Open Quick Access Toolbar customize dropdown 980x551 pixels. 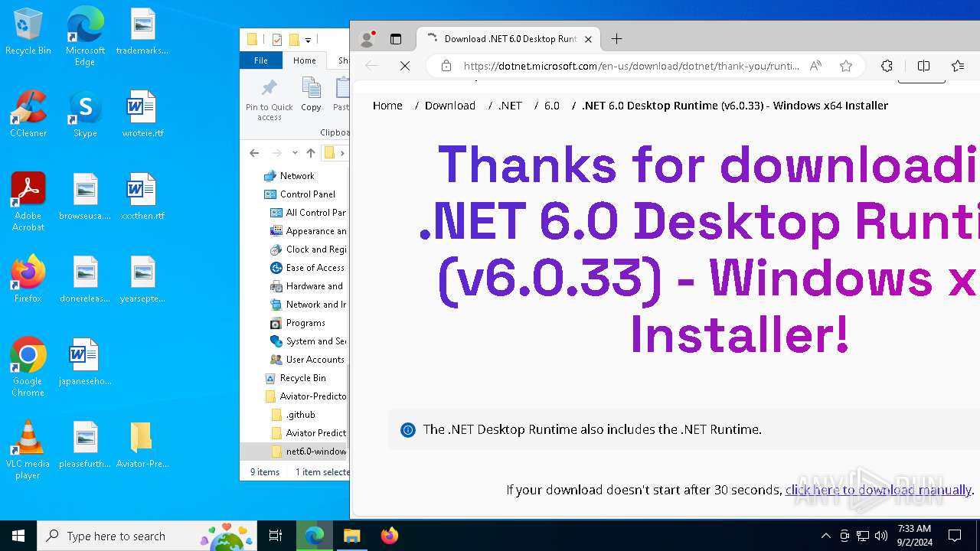click(x=308, y=40)
